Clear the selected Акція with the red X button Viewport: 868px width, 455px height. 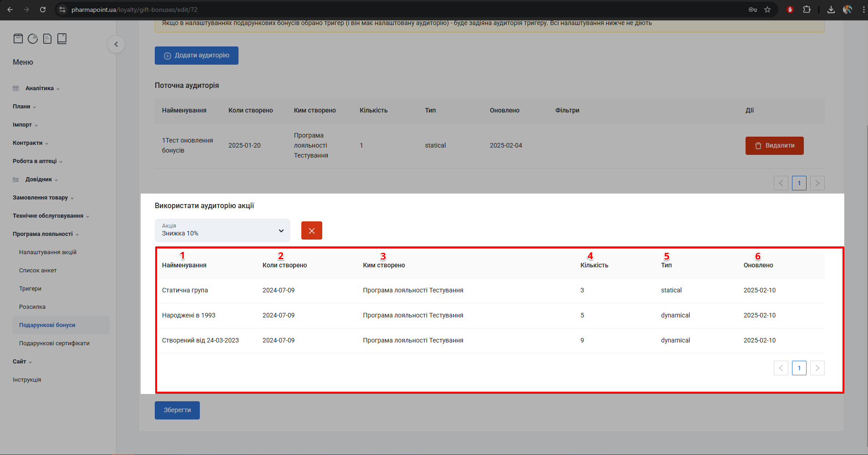(x=312, y=230)
